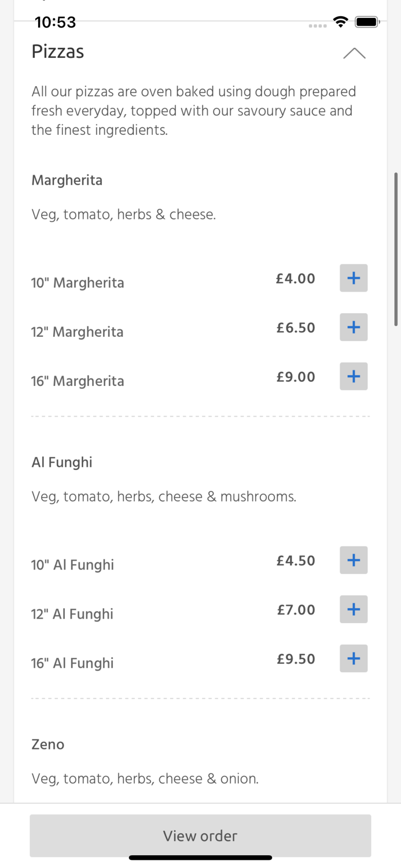Add 12" Al Funghi to order

pyautogui.click(x=353, y=609)
